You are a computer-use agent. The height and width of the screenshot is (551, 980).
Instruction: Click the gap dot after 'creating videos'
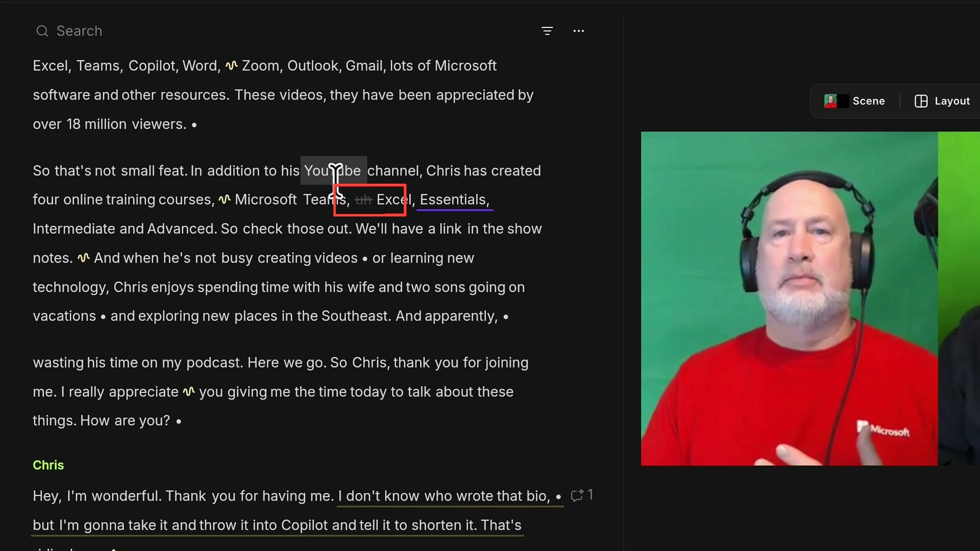point(365,259)
